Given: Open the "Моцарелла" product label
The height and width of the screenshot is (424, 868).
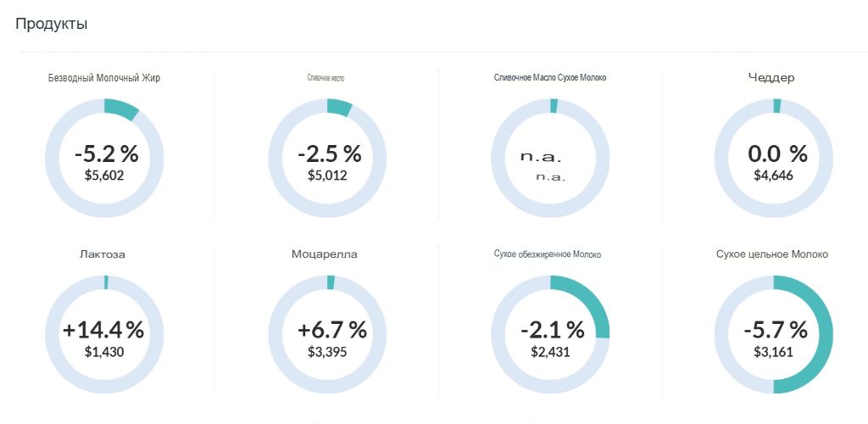Looking at the screenshot, I should [327, 254].
